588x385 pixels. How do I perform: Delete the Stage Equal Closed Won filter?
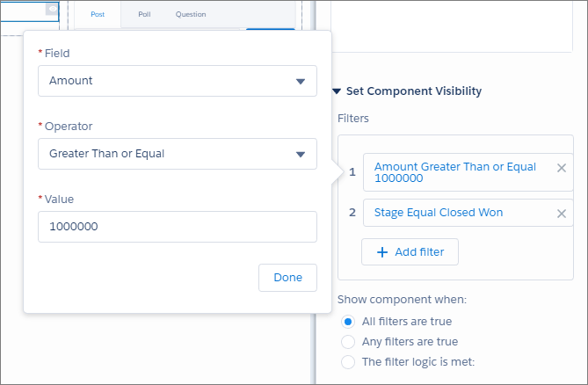(x=562, y=213)
